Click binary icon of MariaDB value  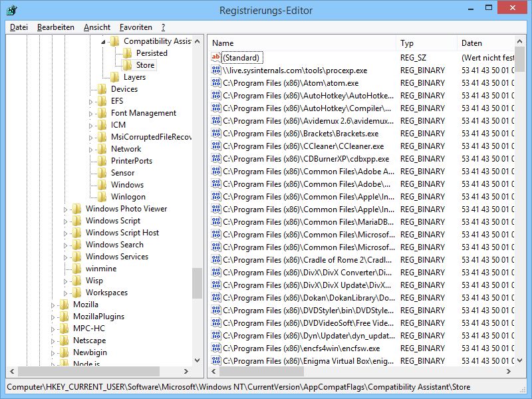coord(215,221)
